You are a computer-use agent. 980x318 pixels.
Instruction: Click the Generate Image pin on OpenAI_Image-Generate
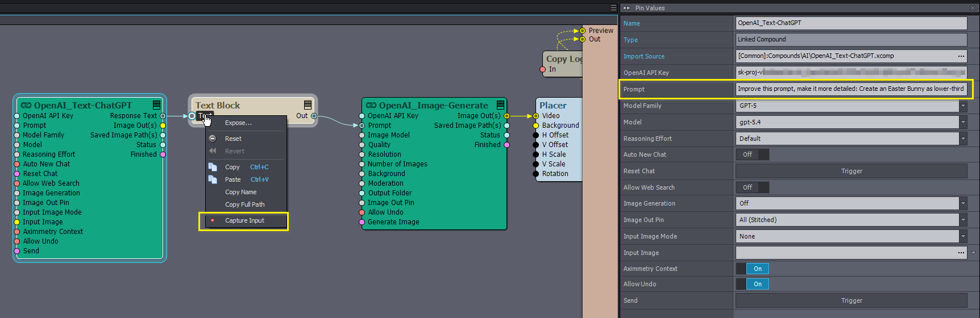pos(362,222)
